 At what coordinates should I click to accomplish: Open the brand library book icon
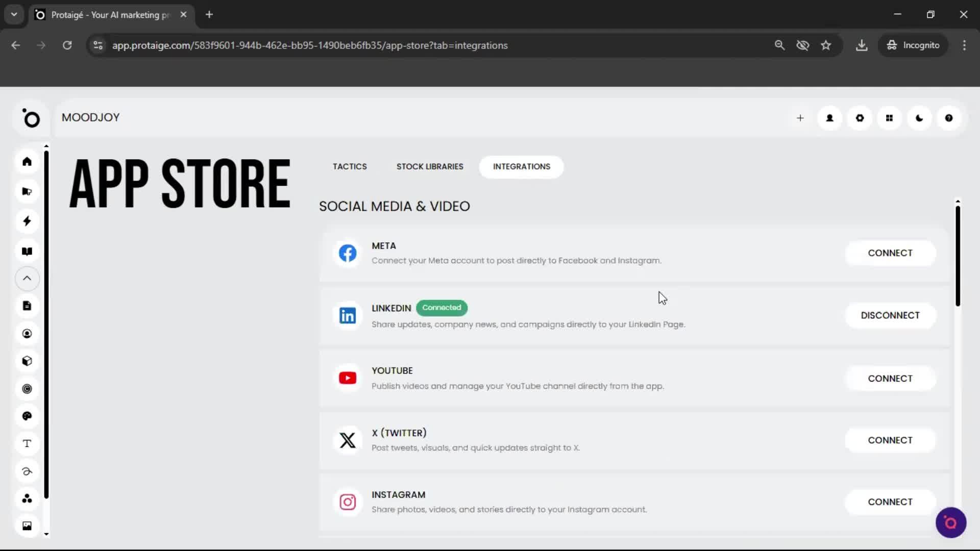[27, 251]
